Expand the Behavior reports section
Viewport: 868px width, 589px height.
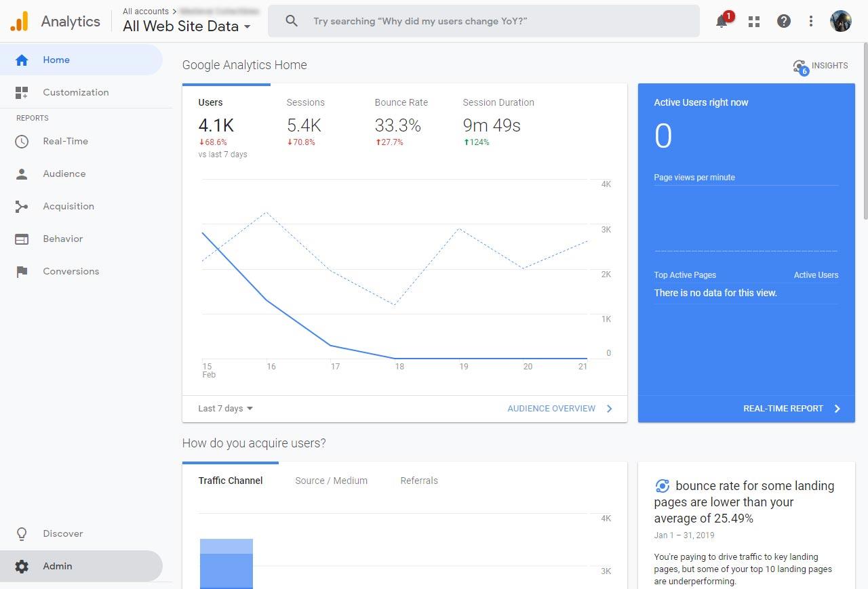point(81,239)
